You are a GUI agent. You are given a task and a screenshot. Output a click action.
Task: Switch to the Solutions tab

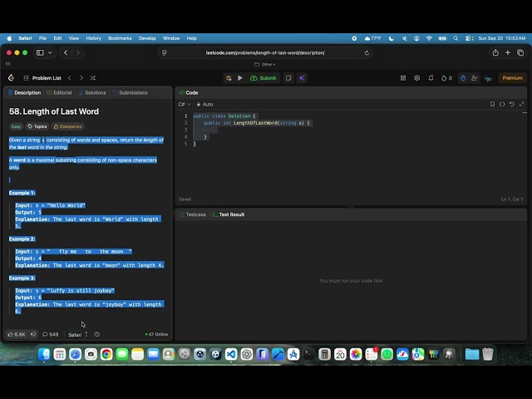pos(92,92)
